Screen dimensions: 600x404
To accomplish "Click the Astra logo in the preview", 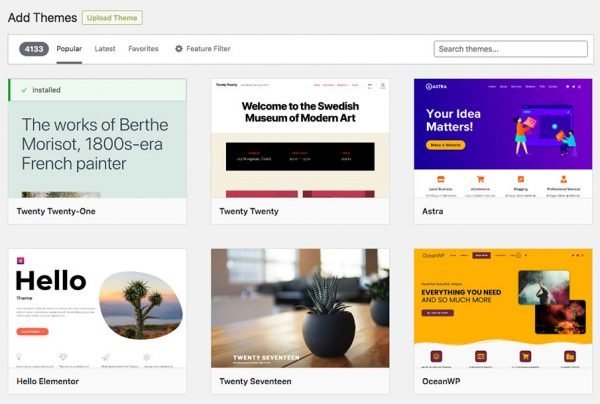I will tap(436, 86).
